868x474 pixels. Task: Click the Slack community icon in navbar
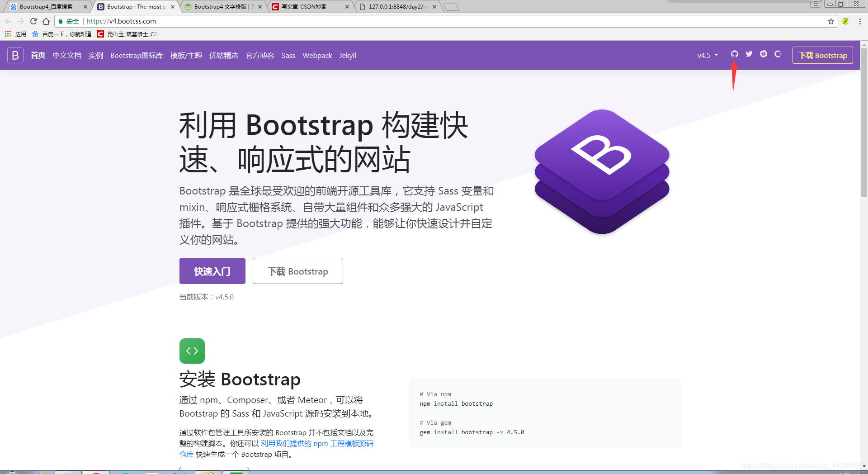[x=764, y=54]
